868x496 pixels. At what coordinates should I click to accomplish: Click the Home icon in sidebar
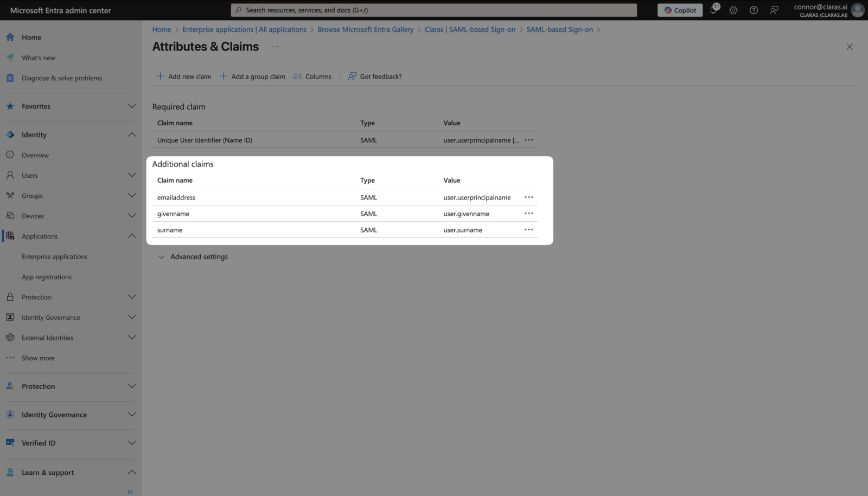coord(10,37)
